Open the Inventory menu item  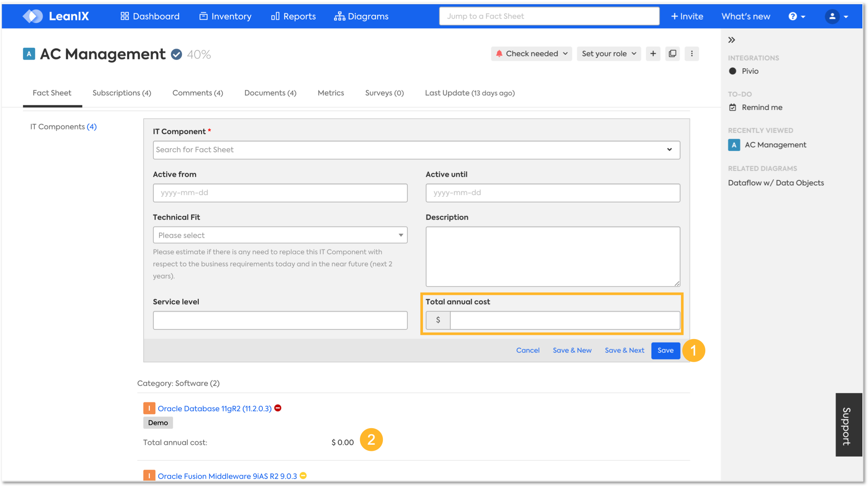[225, 16]
